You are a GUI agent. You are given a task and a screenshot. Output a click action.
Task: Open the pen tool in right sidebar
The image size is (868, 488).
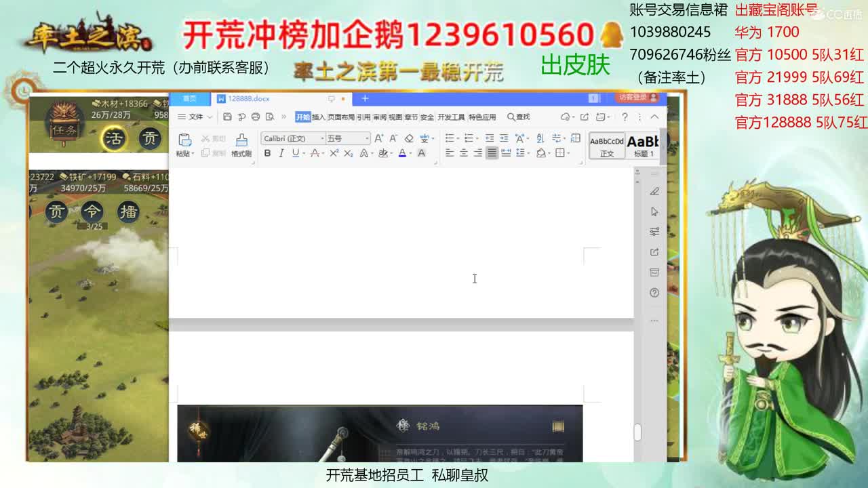[654, 192]
